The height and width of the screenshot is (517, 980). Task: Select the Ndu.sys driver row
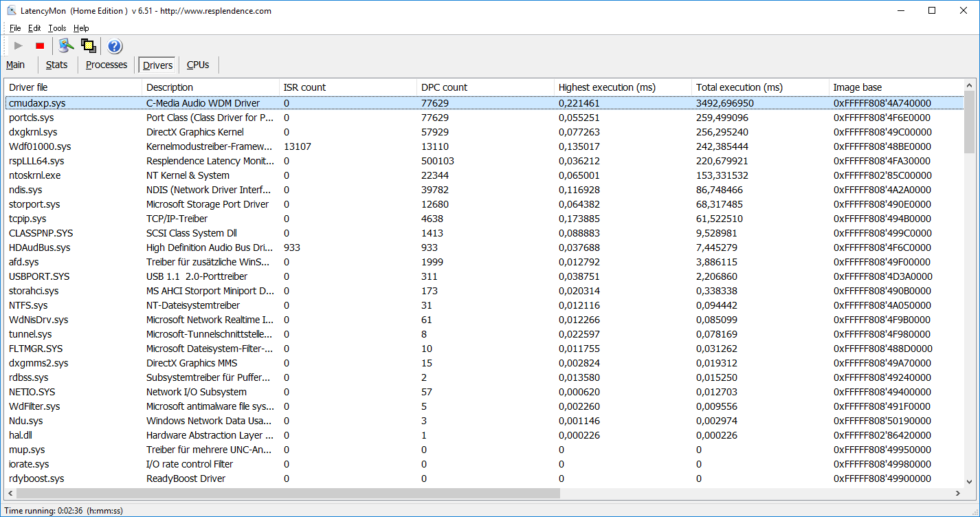(x=484, y=421)
